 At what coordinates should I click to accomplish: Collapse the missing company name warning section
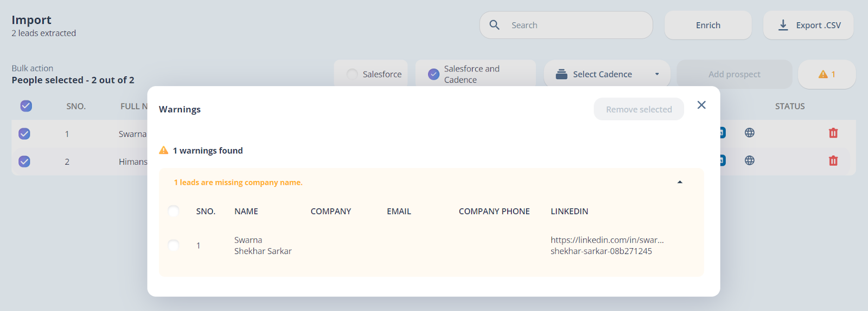680,182
